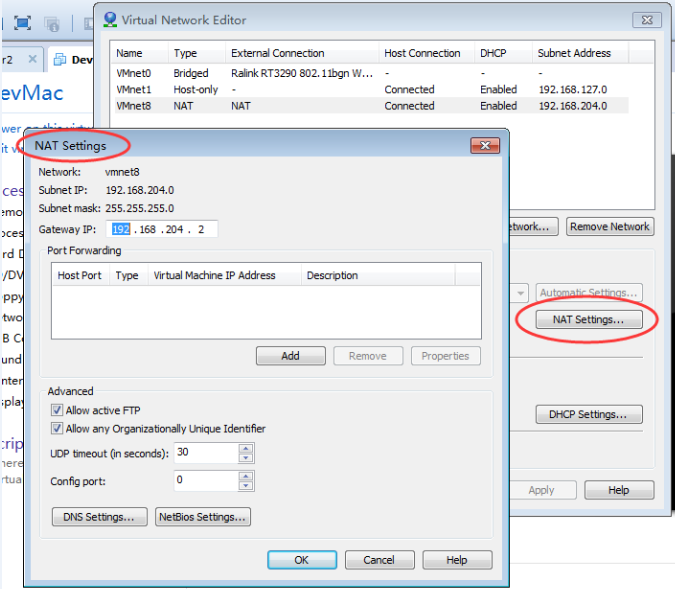This screenshot has height=589, width=675.
Task: Click the DHCP column header
Action: click(503, 53)
